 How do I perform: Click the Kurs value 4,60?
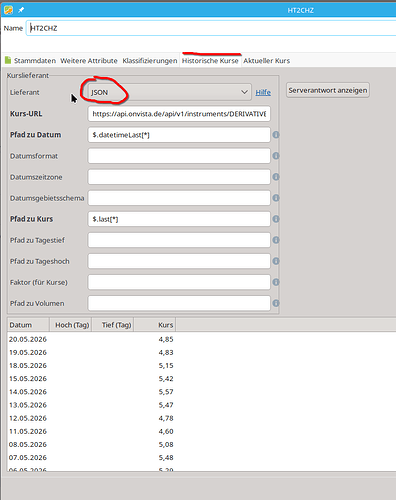[166, 431]
